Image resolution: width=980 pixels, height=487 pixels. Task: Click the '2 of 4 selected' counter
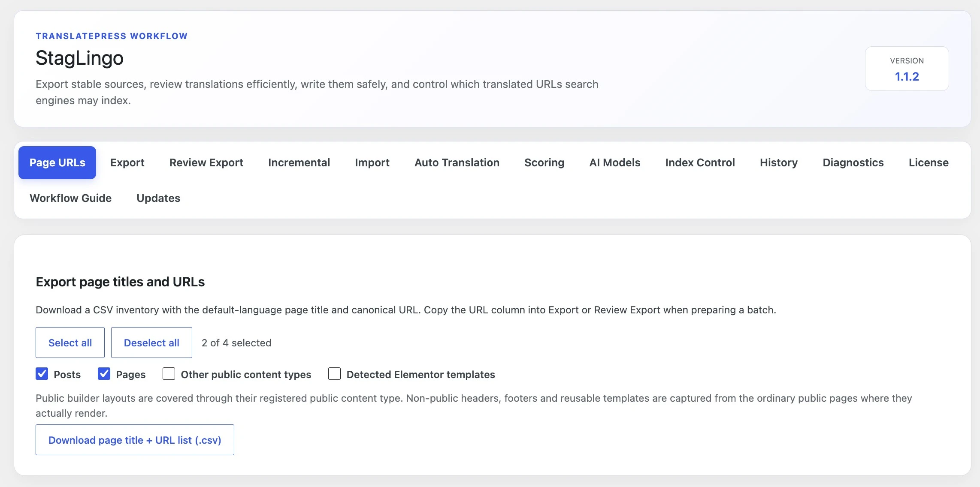click(x=236, y=343)
